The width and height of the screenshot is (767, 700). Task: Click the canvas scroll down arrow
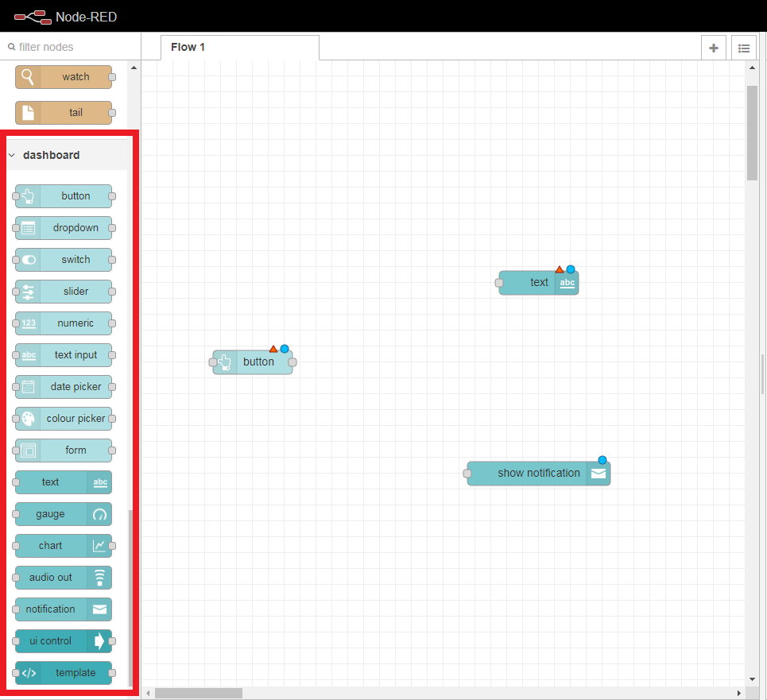click(x=752, y=679)
